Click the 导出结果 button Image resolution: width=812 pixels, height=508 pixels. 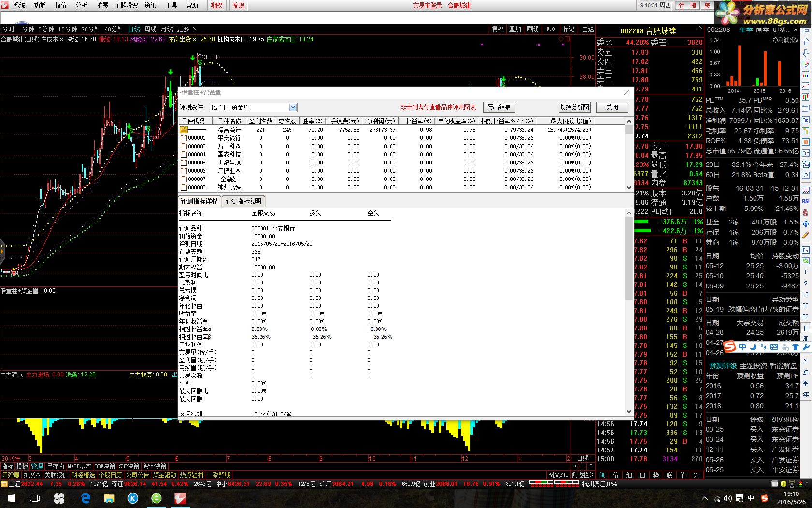[499, 107]
